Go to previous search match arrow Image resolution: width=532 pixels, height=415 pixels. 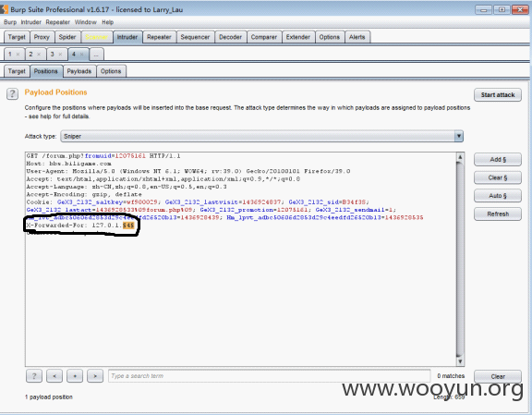54,376
